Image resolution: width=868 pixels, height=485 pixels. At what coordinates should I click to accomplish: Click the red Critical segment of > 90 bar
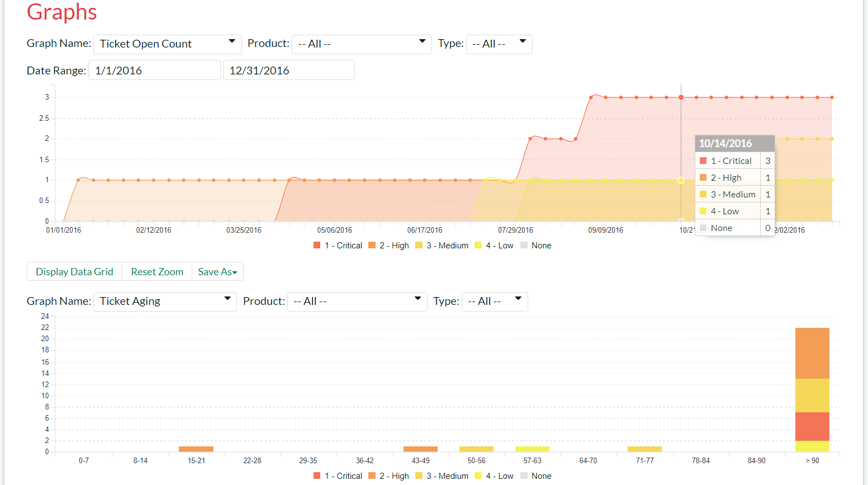812,426
